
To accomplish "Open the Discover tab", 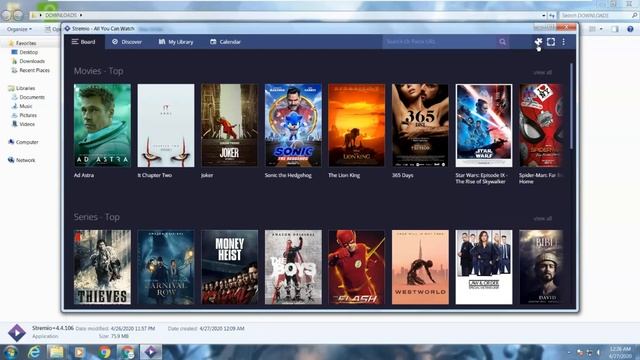I will [127, 42].
